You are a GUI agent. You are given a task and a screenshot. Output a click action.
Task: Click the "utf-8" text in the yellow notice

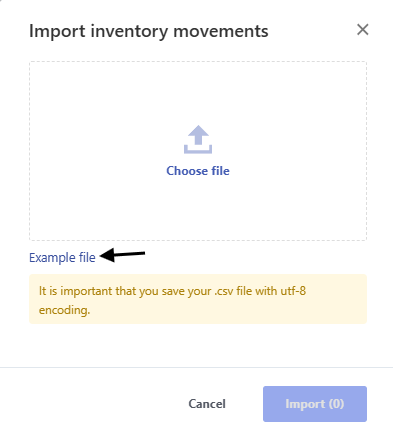coord(293,291)
